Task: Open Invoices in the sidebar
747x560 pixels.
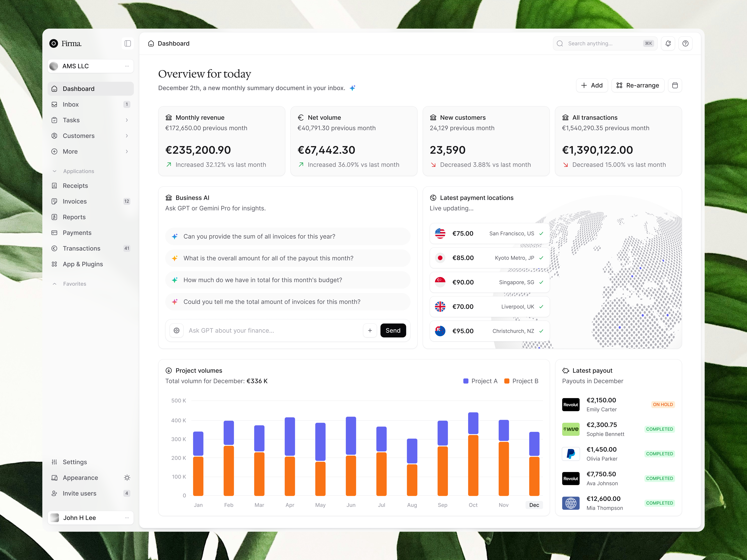Action: click(x=91, y=201)
